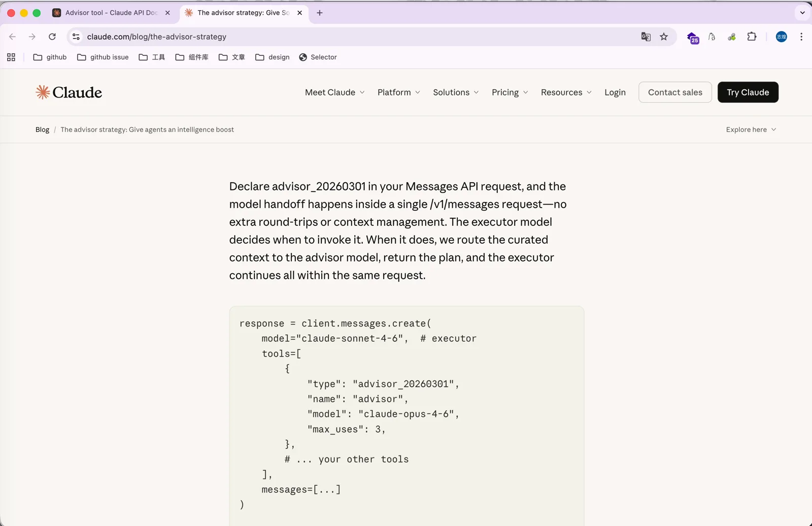Viewport: 812px width, 526px height.
Task: Click the "max_uses": 3 code line
Action: [x=347, y=430]
